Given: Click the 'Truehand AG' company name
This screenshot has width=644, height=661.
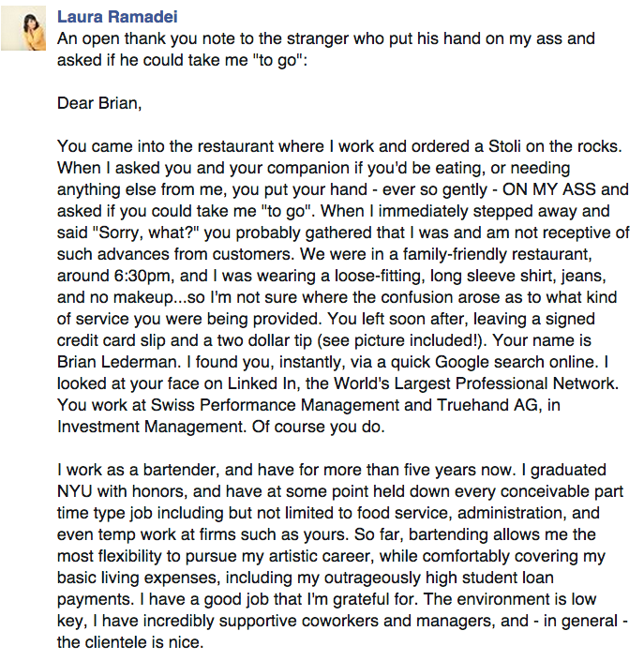Looking at the screenshot, I should 487,405.
